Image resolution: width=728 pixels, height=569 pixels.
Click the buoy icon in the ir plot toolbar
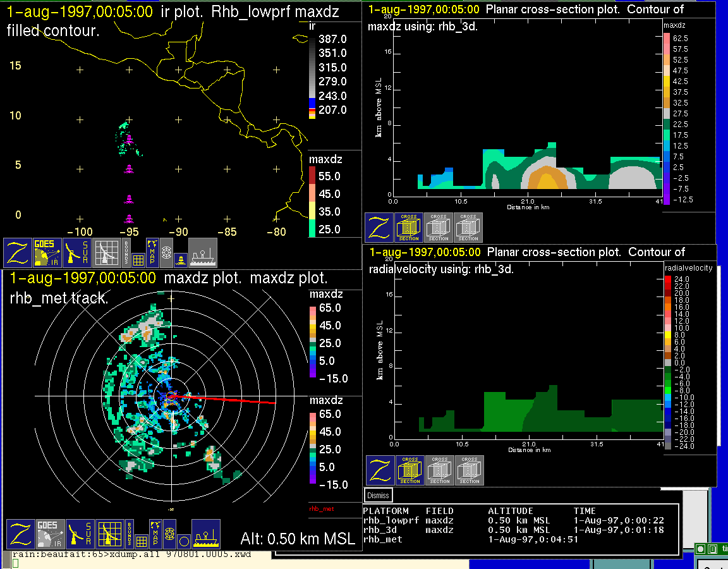(x=180, y=259)
